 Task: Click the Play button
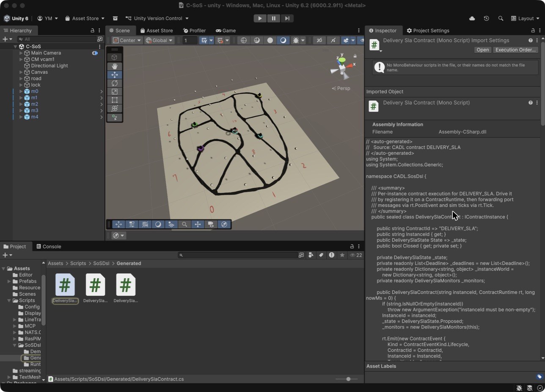coord(260,18)
